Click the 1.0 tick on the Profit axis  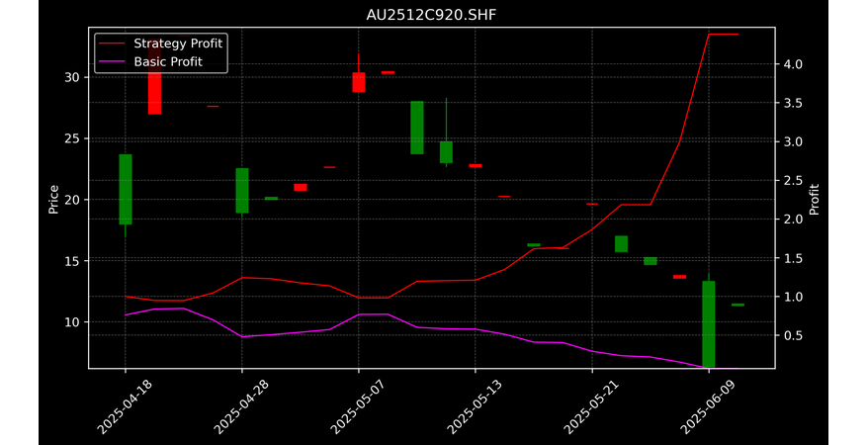[x=793, y=297]
